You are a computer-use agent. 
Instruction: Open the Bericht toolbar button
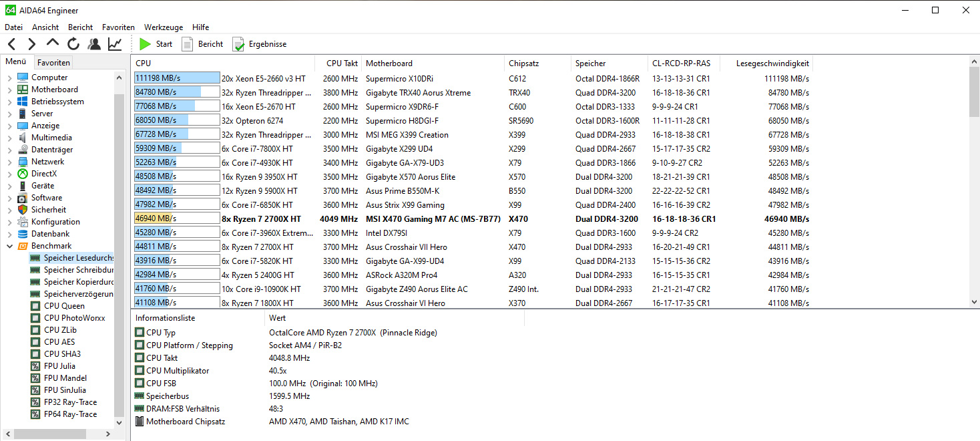pos(202,44)
